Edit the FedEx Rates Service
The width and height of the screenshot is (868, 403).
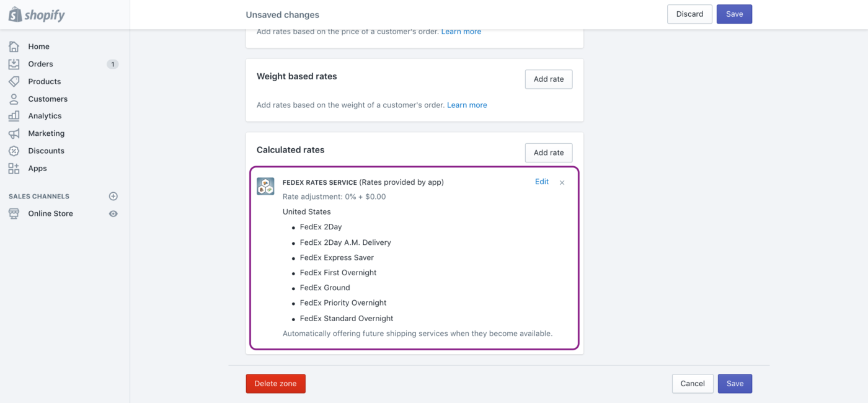tap(541, 182)
